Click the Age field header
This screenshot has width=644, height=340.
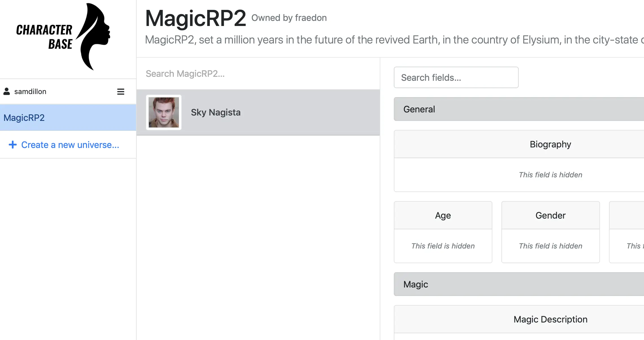coord(443,215)
